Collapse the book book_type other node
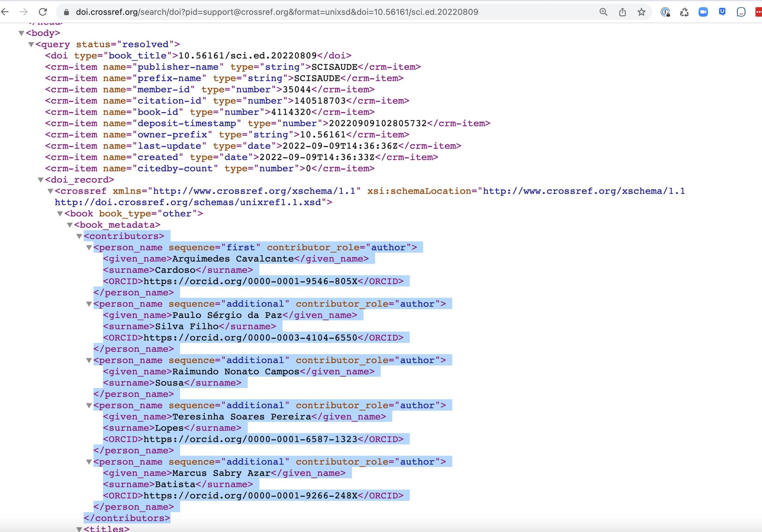The height and width of the screenshot is (532, 762). tap(60, 214)
